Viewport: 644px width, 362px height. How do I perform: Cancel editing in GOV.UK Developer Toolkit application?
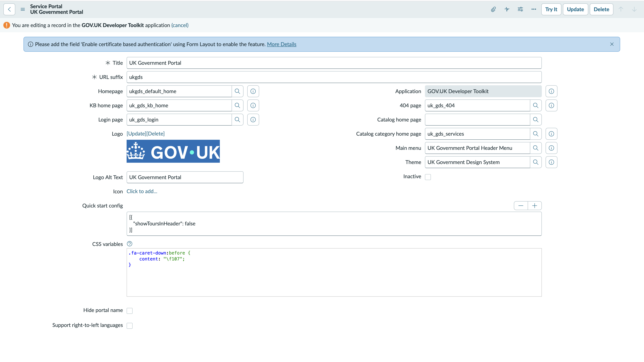[180, 25]
